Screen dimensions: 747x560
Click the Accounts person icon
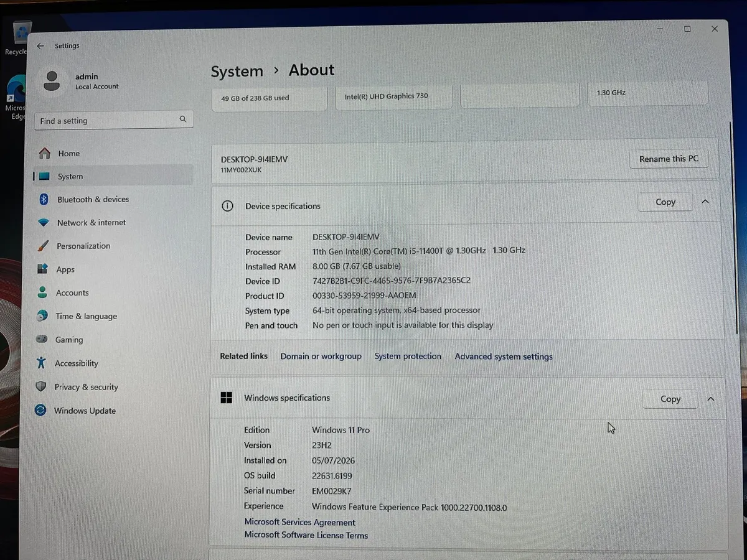point(42,292)
